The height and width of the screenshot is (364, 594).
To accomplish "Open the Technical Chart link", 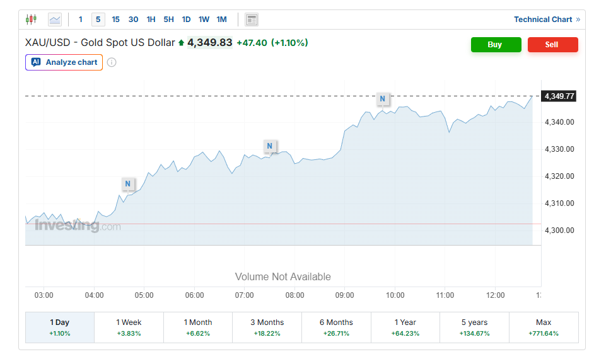I will pyautogui.click(x=543, y=20).
